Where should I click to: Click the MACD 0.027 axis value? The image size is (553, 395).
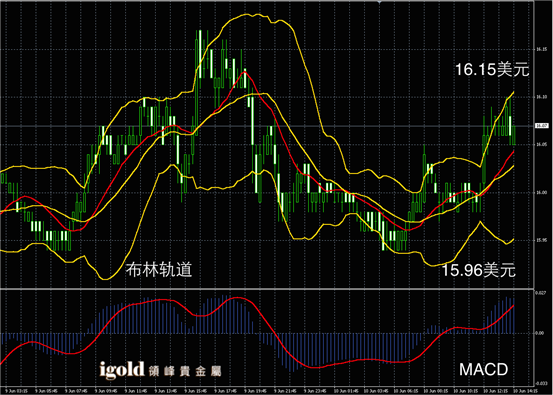(x=541, y=293)
